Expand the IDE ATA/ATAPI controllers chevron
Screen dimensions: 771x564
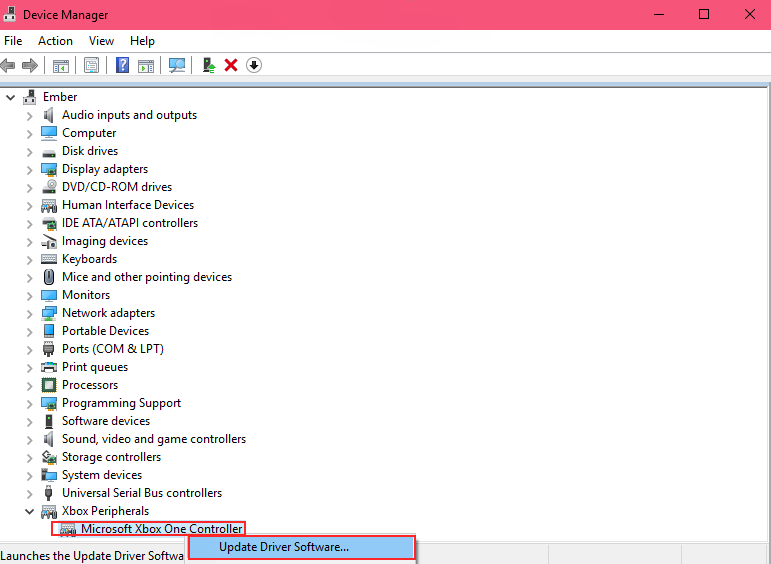pos(30,224)
